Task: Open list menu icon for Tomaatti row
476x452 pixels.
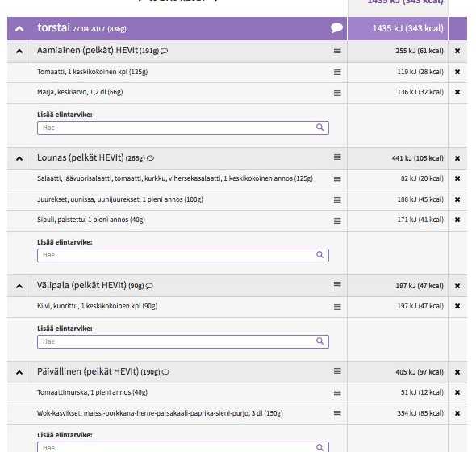Action: (x=337, y=73)
